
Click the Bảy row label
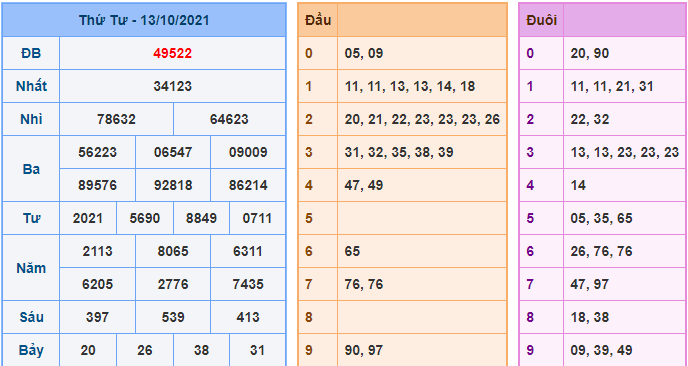click(x=31, y=350)
